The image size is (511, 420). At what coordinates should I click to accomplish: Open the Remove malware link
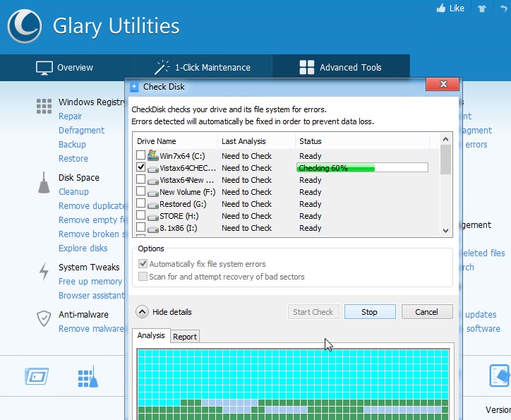(91, 328)
